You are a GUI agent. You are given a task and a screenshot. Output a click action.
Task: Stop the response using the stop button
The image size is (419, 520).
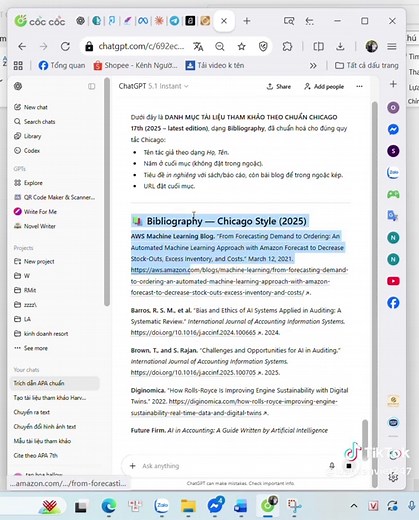[x=349, y=466]
